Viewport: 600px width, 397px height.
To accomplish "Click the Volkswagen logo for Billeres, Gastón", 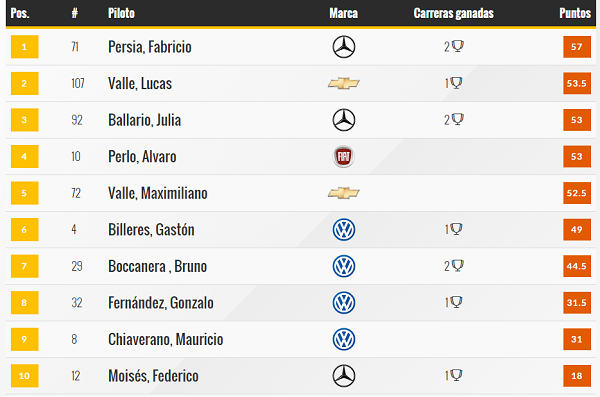I will (x=344, y=229).
